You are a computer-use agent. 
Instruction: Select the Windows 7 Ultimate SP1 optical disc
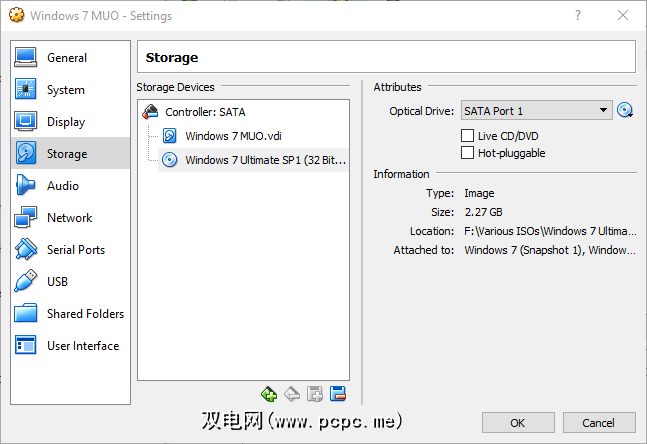tap(266, 160)
